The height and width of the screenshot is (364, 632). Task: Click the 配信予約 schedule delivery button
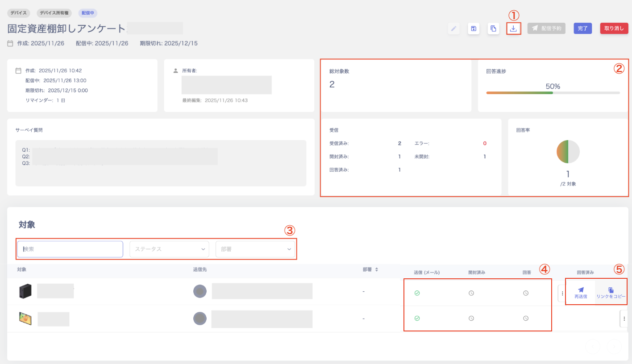547,29
